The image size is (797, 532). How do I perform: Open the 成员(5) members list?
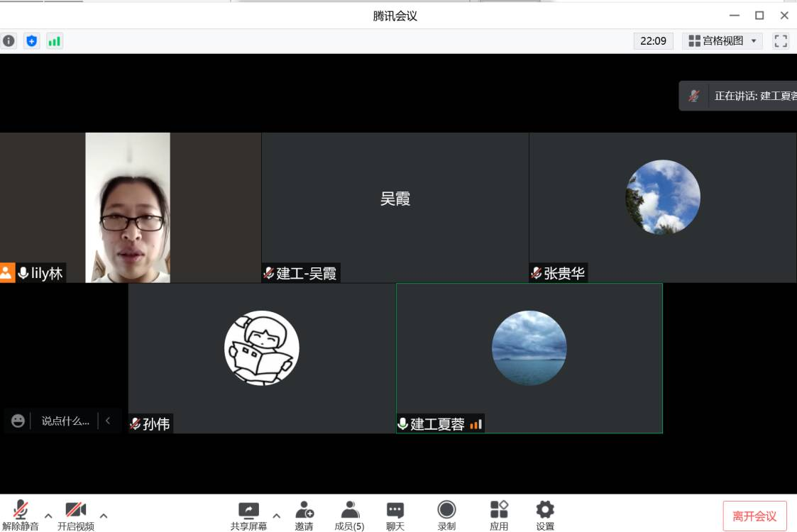349,515
